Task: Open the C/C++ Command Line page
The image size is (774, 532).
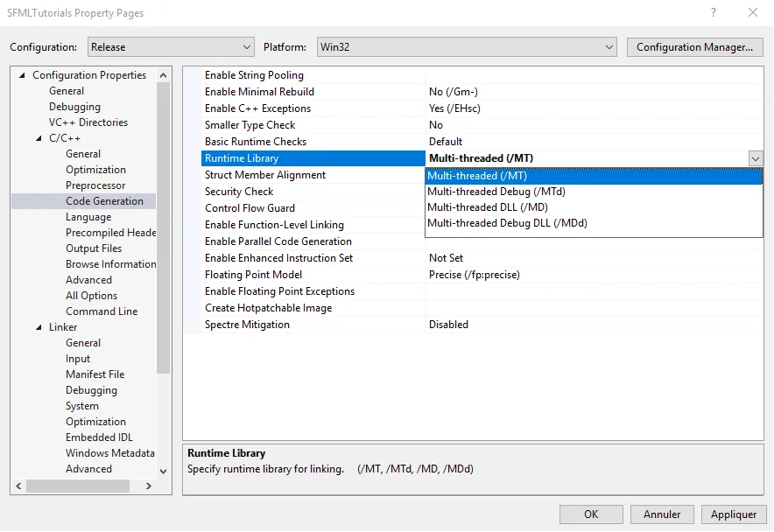Action: 102,311
